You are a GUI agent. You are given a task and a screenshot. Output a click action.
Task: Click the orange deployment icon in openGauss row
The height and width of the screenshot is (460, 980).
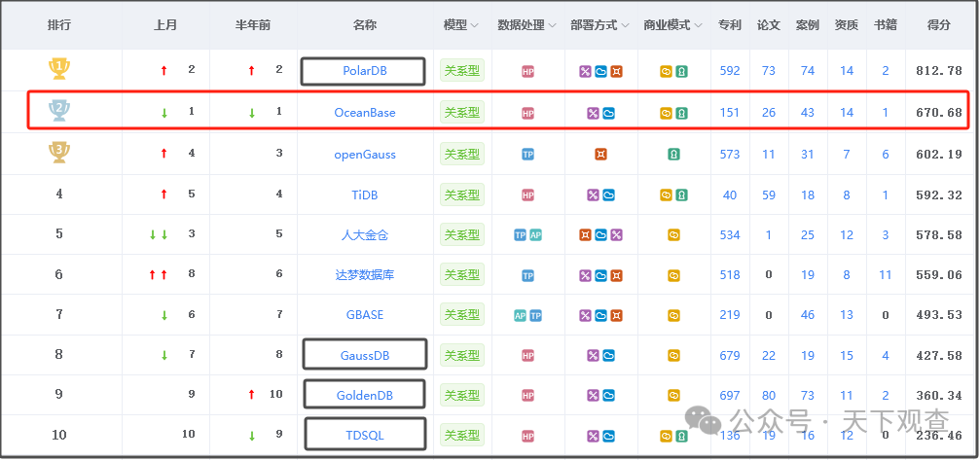click(600, 155)
